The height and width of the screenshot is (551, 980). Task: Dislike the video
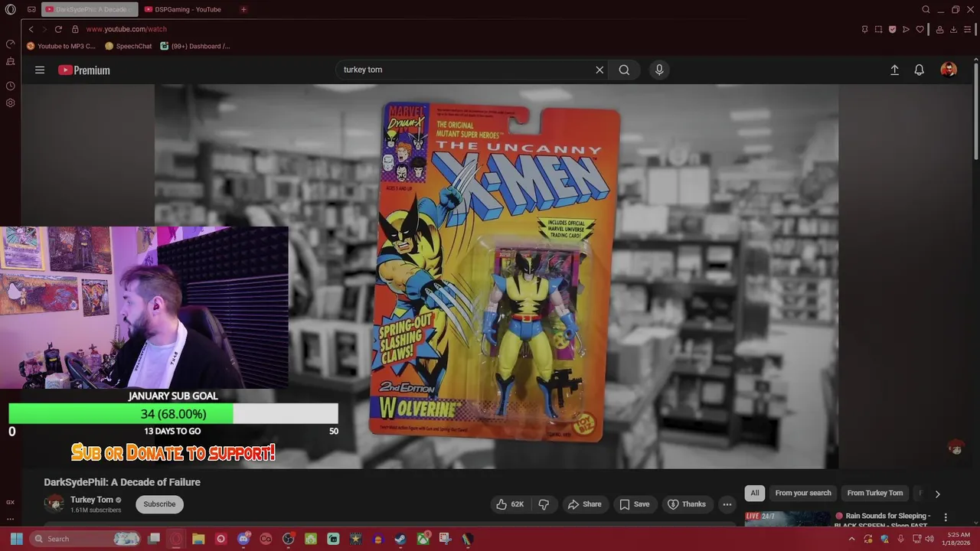click(544, 504)
